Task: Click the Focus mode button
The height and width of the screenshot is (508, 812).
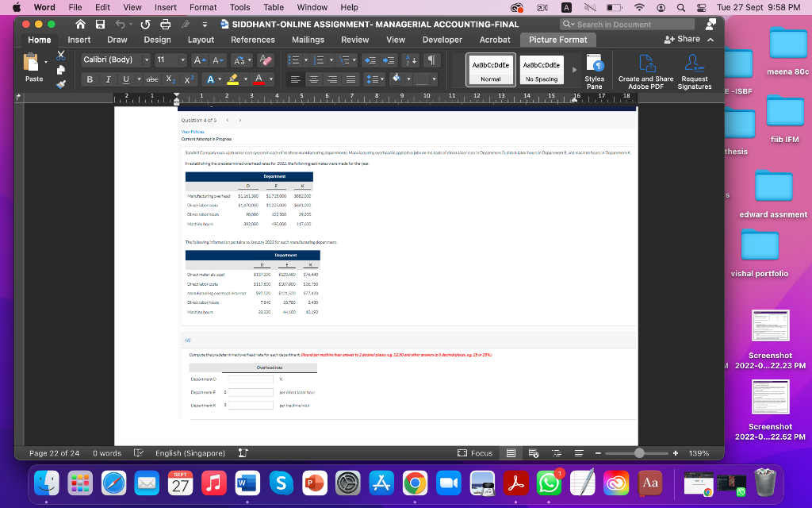Action: pyautogui.click(x=476, y=452)
